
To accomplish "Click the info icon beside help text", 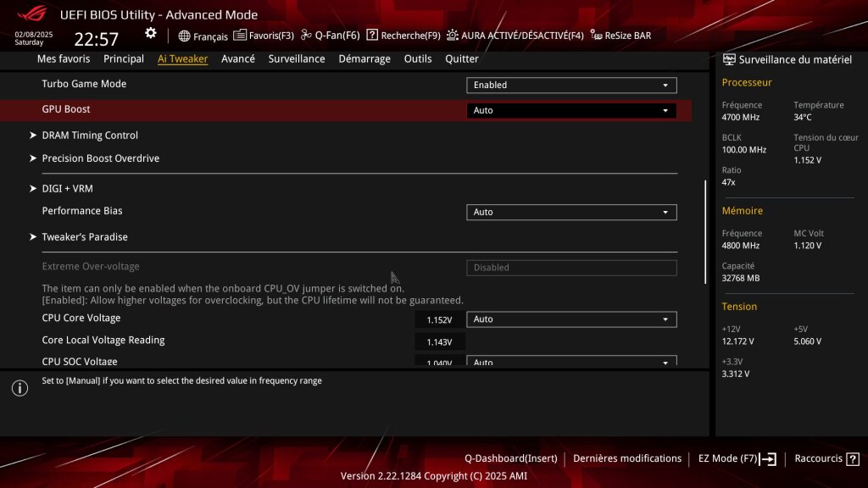I will click(x=20, y=388).
